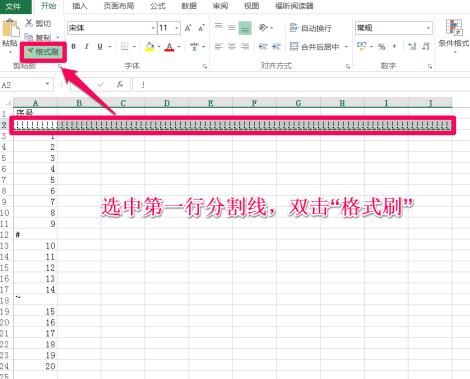Click the select-all corner triangle
Screen dimensions: 470x379
[x=7, y=103]
